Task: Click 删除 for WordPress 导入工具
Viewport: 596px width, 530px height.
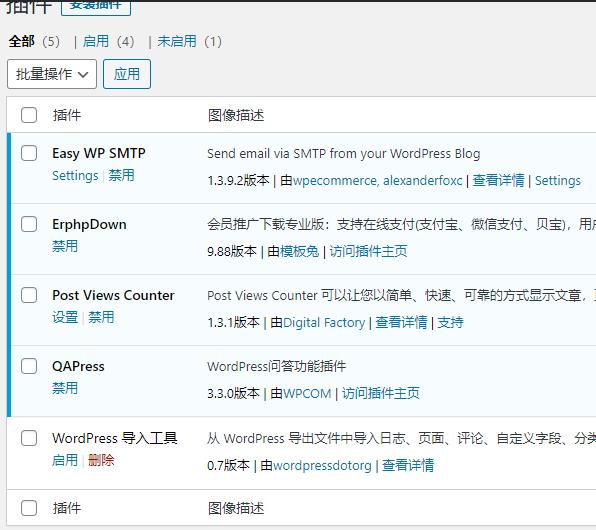Action: [x=101, y=460]
